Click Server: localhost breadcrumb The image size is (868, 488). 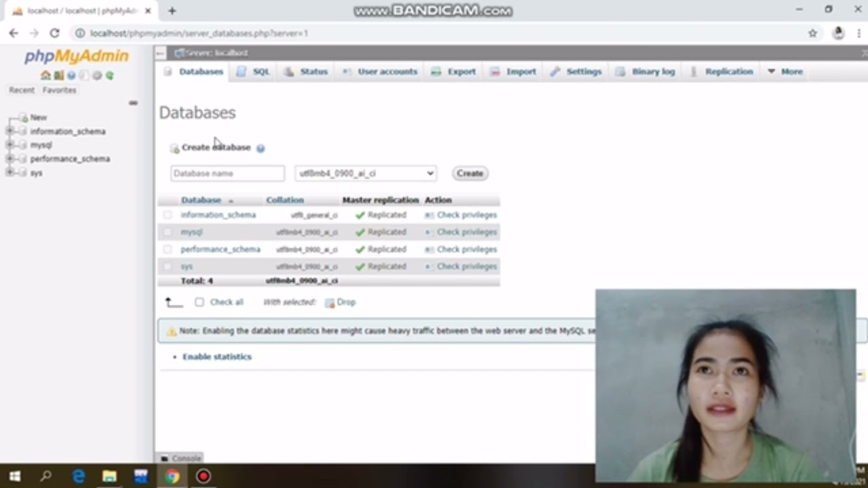click(x=216, y=53)
